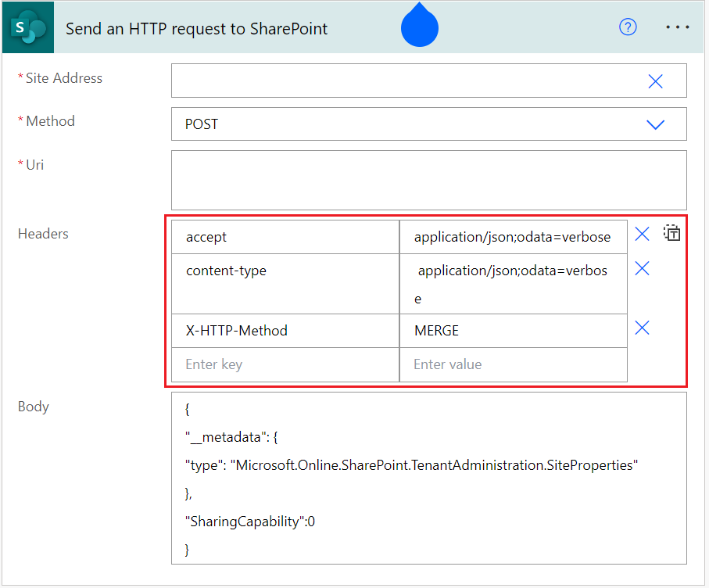
Task: Switch Headers to text mode
Action: [671, 233]
